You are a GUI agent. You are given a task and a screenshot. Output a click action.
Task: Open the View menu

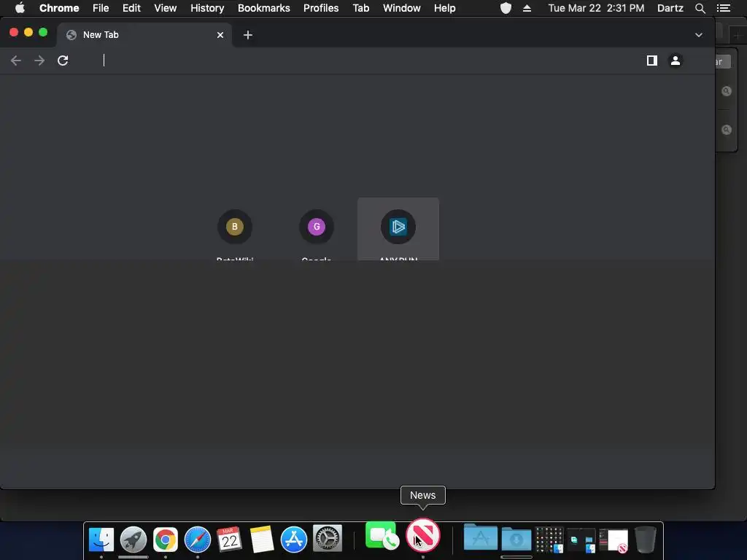(x=166, y=8)
